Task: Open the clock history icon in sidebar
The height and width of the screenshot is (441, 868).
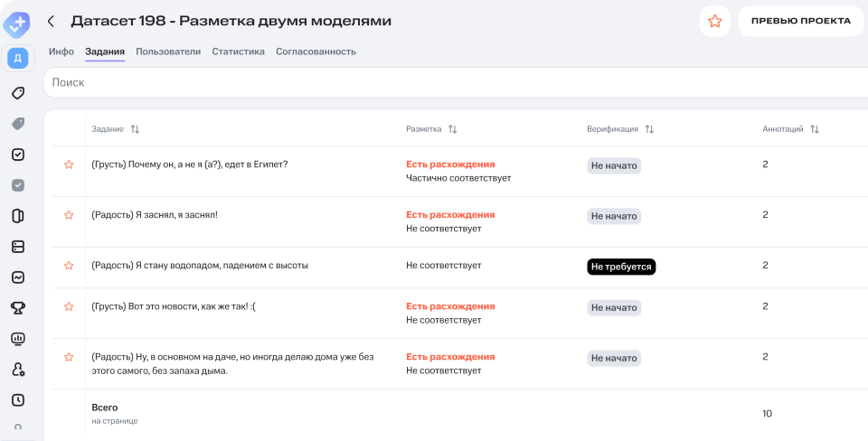Action: [x=18, y=400]
